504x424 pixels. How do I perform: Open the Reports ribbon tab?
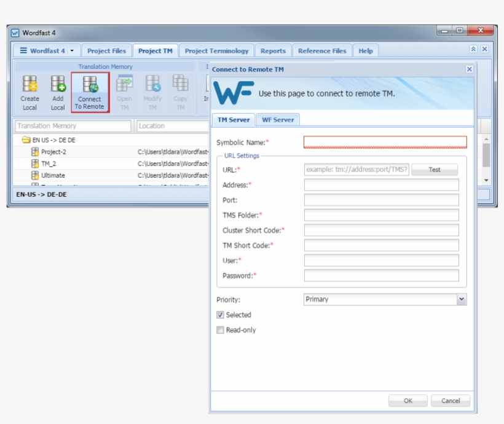click(x=273, y=50)
